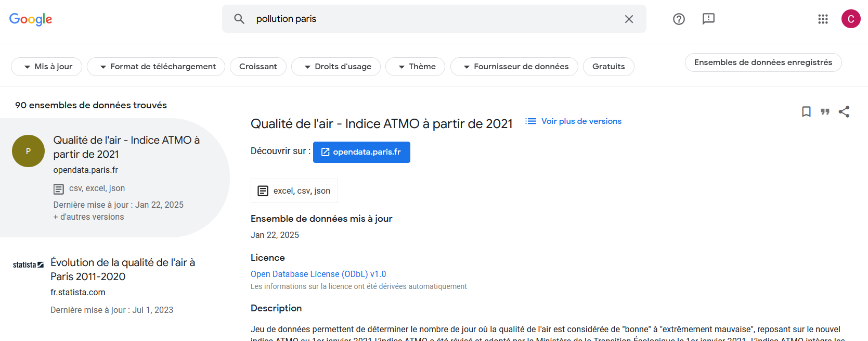Screen dimensions: 868x341
Task: Expand the Thème filter
Action: pyautogui.click(x=415, y=67)
